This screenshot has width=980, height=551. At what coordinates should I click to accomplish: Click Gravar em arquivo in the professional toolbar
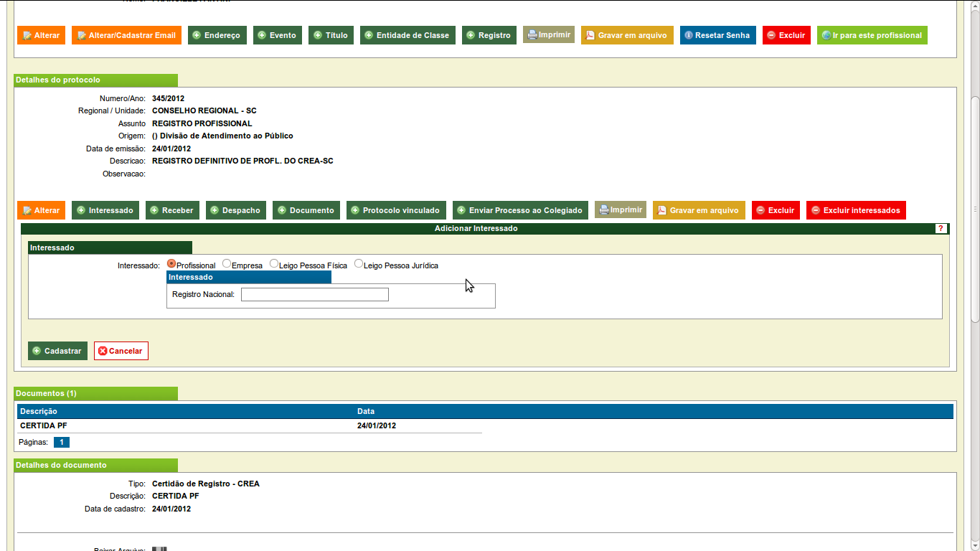click(x=627, y=35)
